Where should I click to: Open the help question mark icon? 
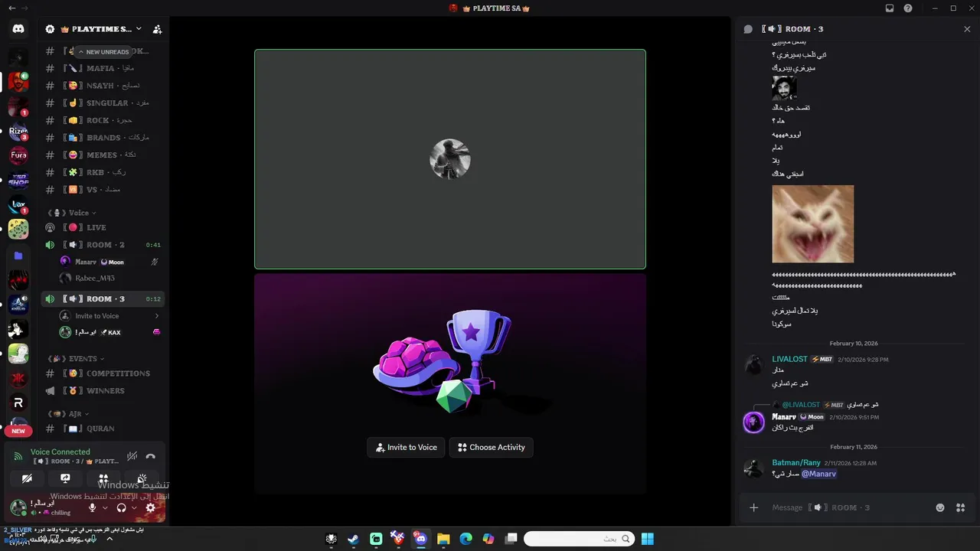908,8
